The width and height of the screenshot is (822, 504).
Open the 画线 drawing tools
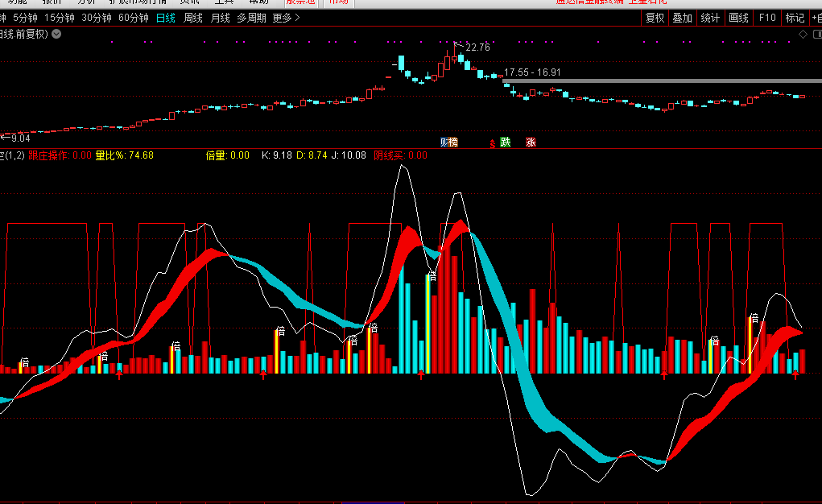738,18
